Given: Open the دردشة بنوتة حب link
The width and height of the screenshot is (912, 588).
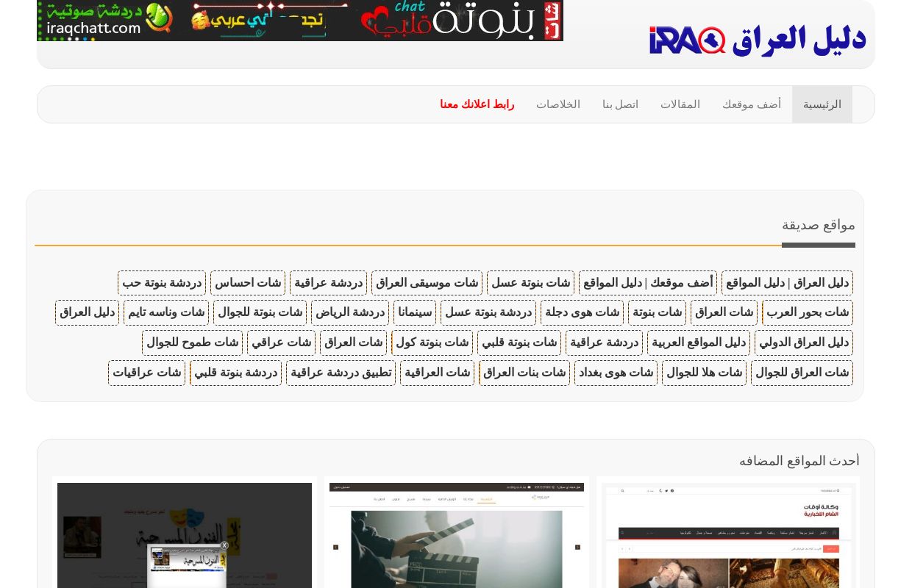Looking at the screenshot, I should pos(162,282).
